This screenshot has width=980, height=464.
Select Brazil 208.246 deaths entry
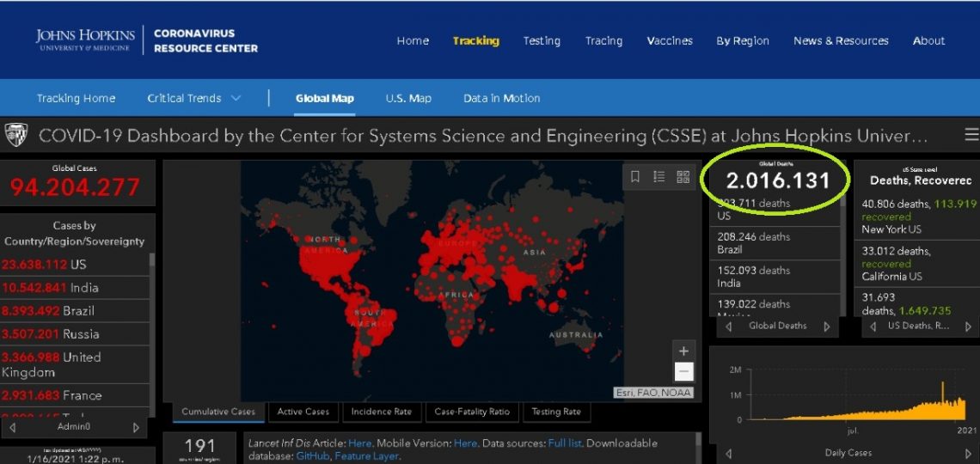(775, 243)
